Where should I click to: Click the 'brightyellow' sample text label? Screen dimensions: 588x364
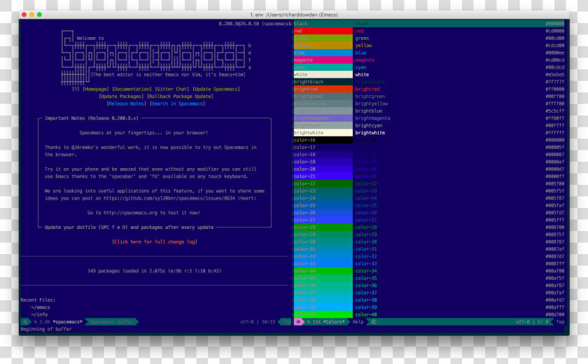pos(371,104)
